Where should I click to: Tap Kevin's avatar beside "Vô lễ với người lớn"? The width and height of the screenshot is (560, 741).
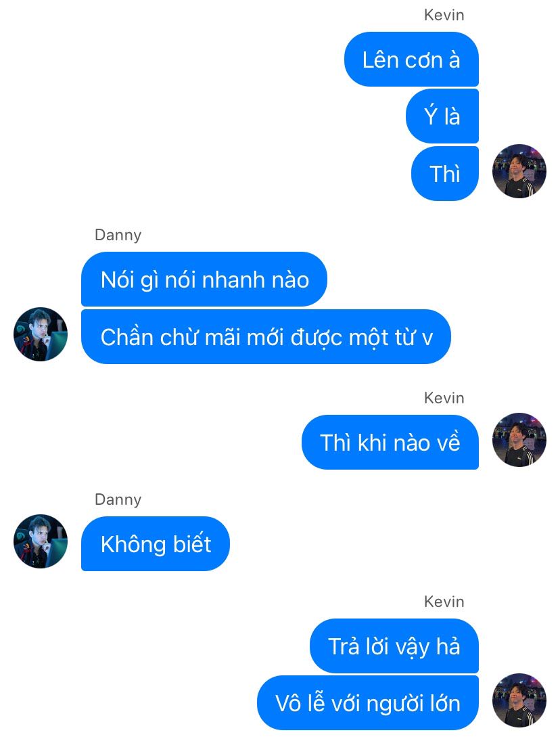pyautogui.click(x=519, y=700)
